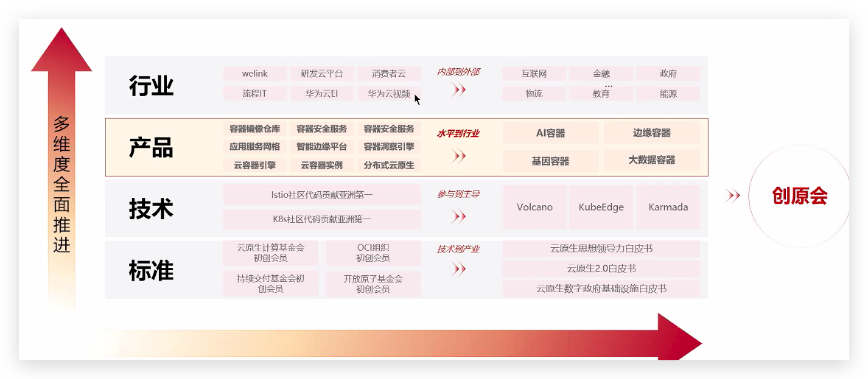Screen dimensions: 868x379
Task: Click the 消费者云 box
Action: (x=389, y=74)
